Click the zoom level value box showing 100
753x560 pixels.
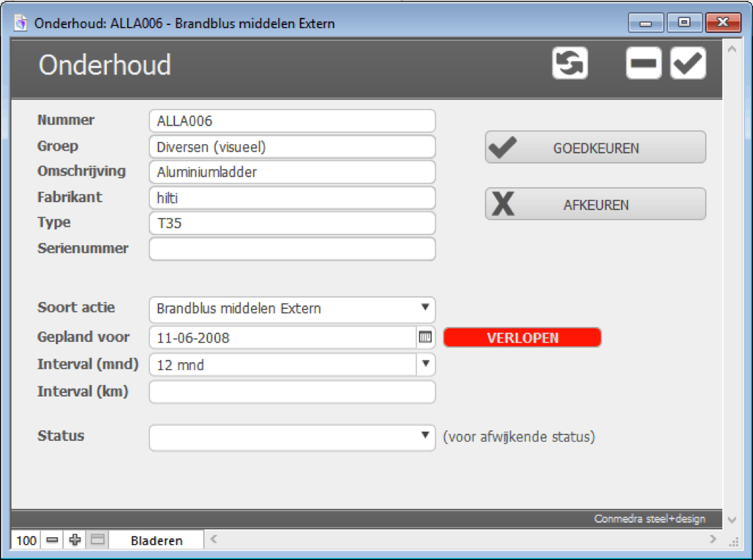point(27,539)
